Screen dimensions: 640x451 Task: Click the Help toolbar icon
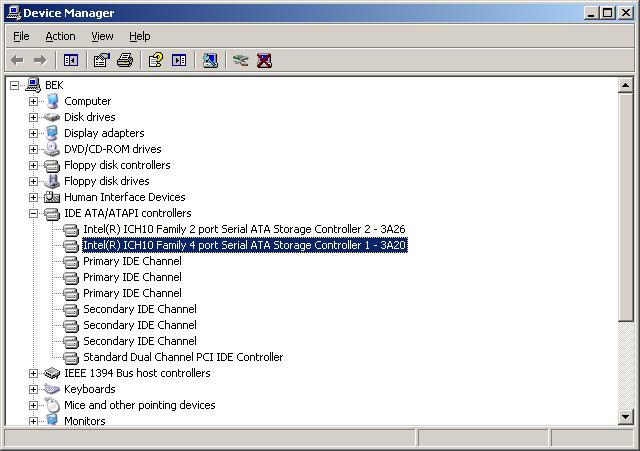(x=156, y=60)
